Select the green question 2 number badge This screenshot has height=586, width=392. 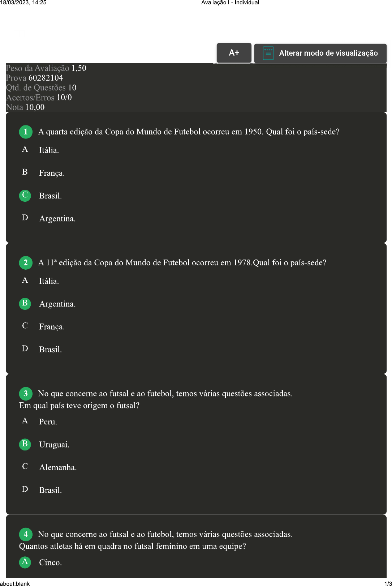[x=25, y=263]
